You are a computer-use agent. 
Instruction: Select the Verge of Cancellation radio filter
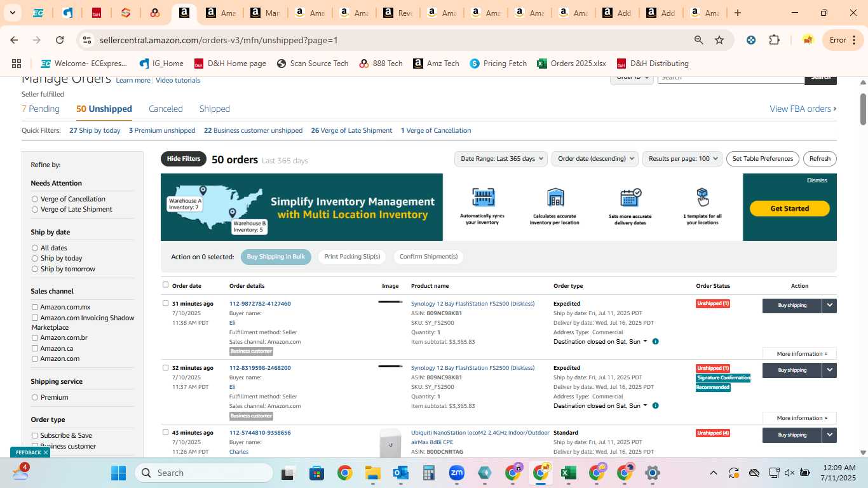coord(35,199)
